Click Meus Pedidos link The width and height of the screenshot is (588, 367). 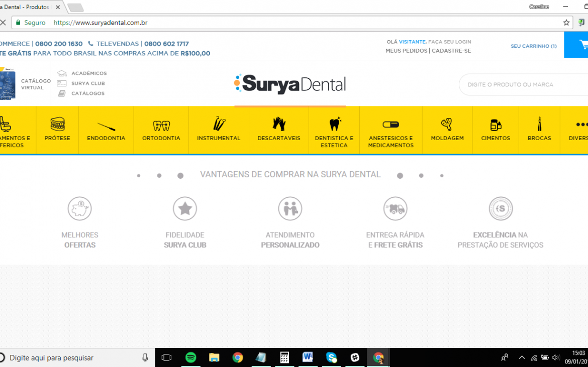click(406, 51)
